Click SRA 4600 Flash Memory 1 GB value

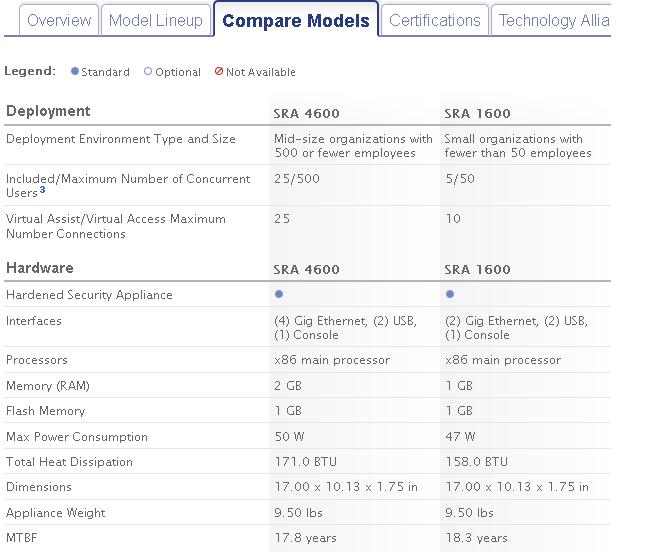click(x=288, y=411)
